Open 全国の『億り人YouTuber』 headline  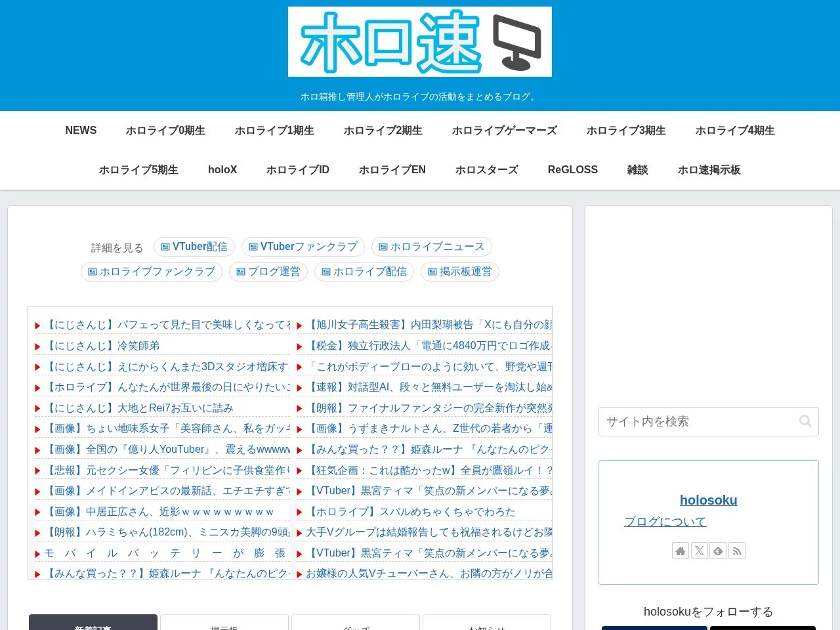[167, 450]
